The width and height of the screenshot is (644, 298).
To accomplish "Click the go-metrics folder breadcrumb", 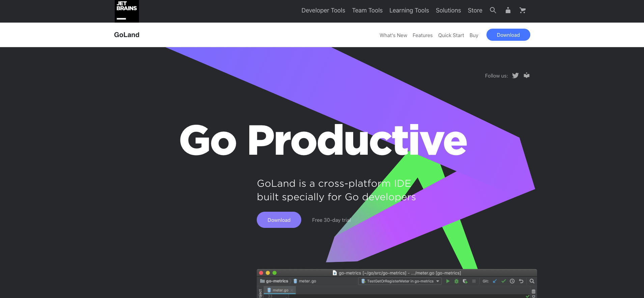I will coord(274,281).
